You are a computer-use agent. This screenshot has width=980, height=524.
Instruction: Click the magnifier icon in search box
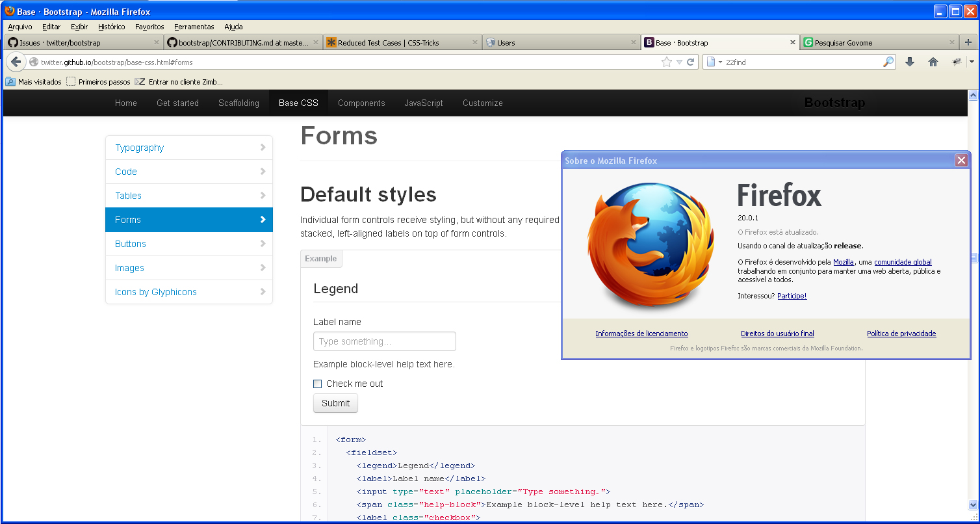pyautogui.click(x=888, y=62)
